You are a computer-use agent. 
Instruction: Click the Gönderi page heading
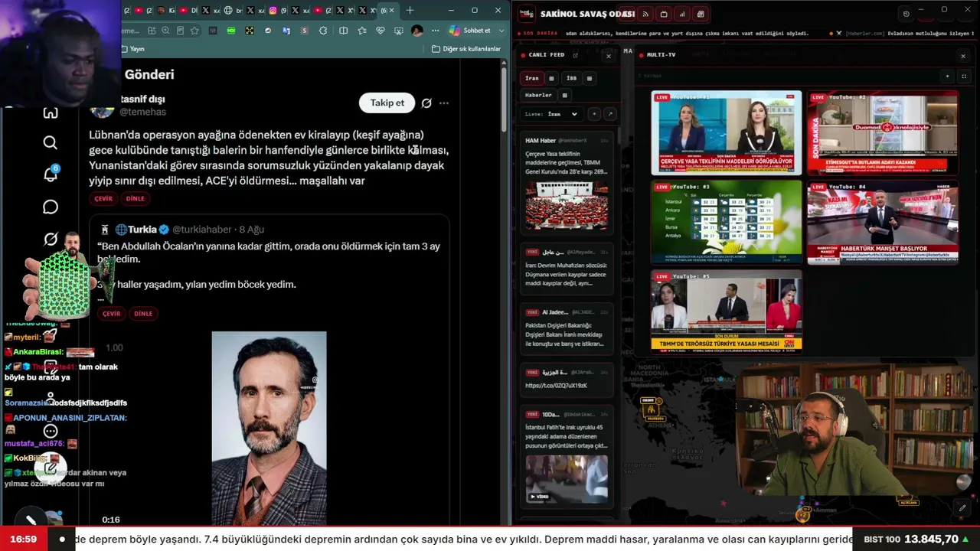[149, 74]
